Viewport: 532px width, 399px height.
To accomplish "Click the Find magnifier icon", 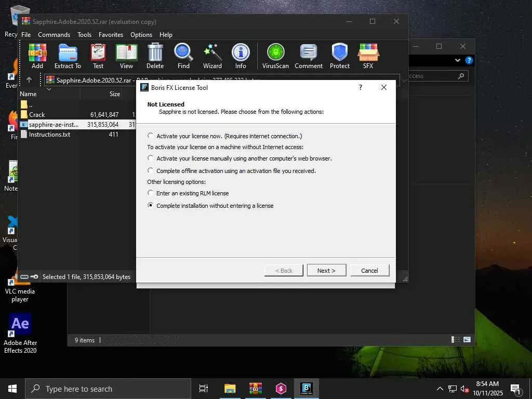I will point(183,56).
